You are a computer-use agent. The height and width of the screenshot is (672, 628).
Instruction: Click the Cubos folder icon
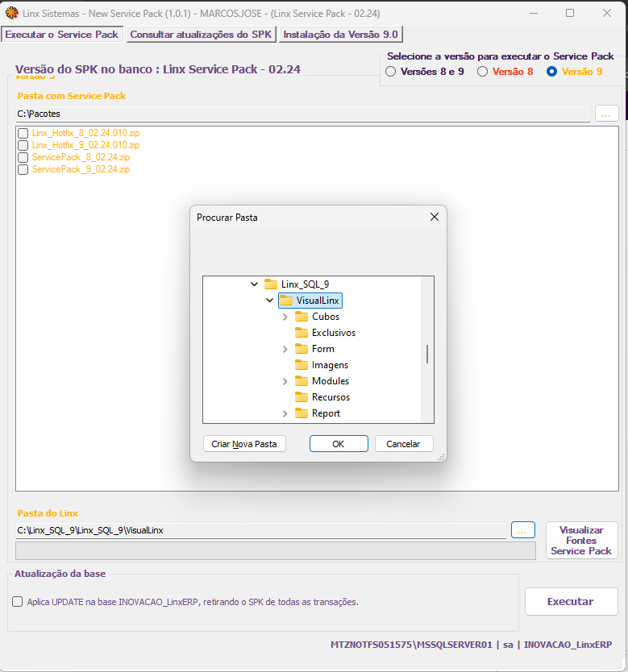(302, 317)
